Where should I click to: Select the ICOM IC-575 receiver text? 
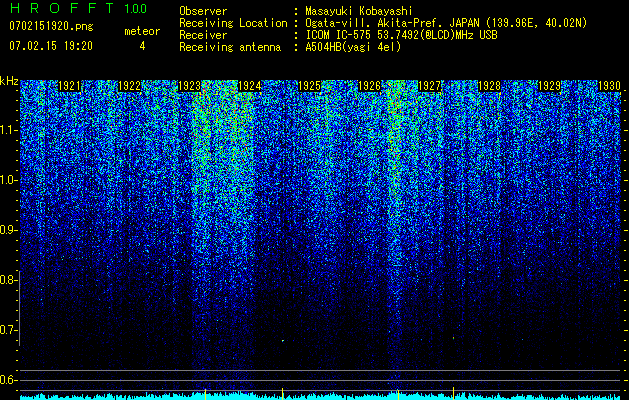pos(402,35)
